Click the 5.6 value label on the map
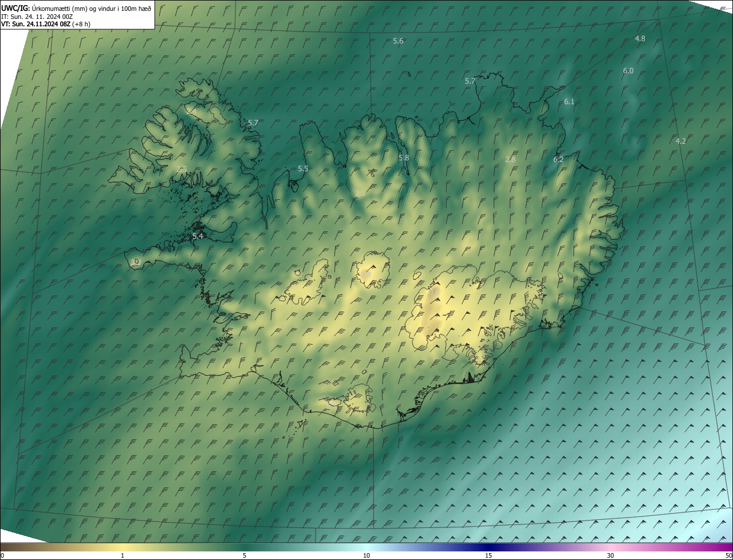733x560 pixels. (x=398, y=41)
